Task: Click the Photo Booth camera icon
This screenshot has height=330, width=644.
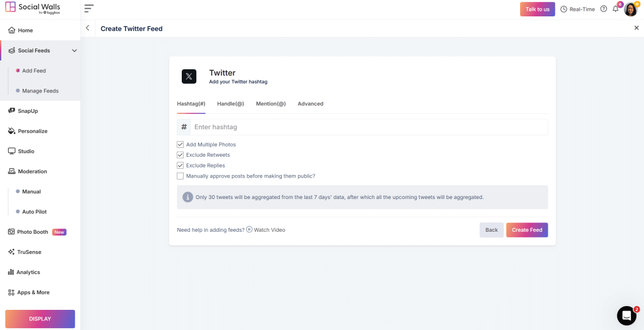Action: click(11, 232)
